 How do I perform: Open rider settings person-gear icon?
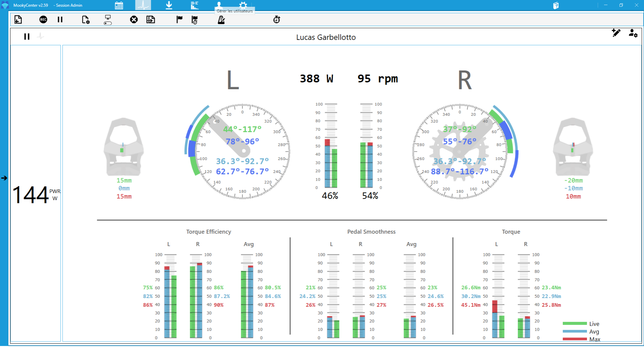[633, 33]
